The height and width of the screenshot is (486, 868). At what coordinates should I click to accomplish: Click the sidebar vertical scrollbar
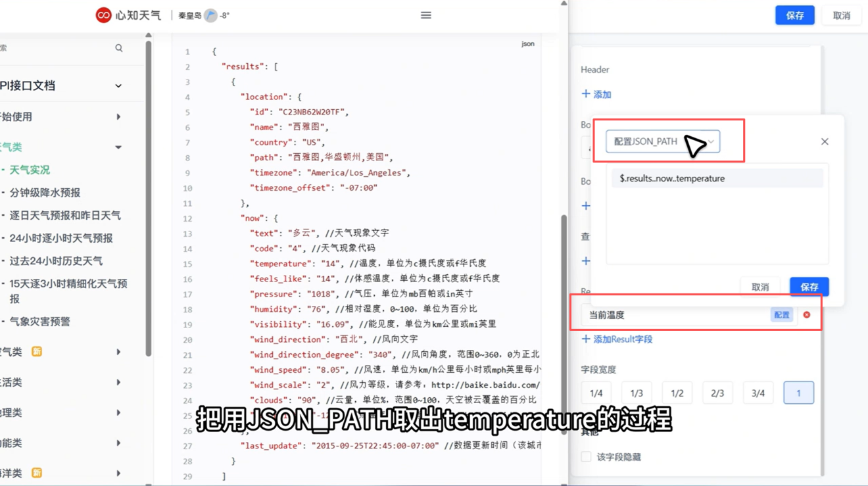149,197
